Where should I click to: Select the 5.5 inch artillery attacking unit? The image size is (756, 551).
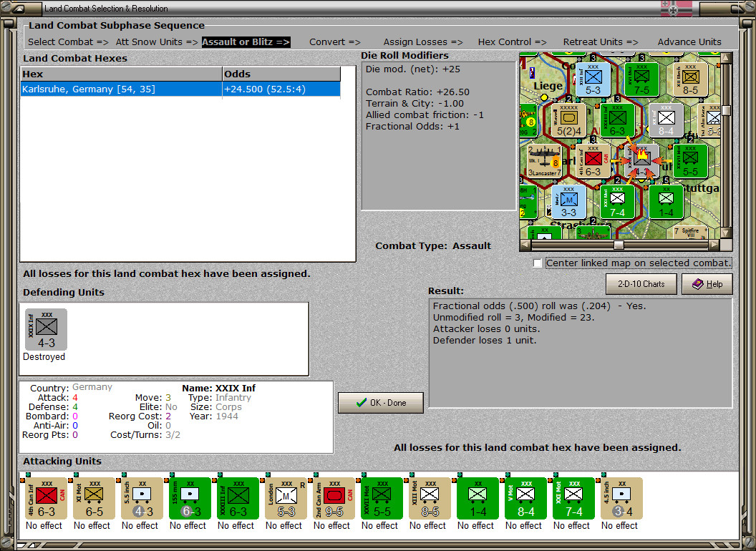142,499
